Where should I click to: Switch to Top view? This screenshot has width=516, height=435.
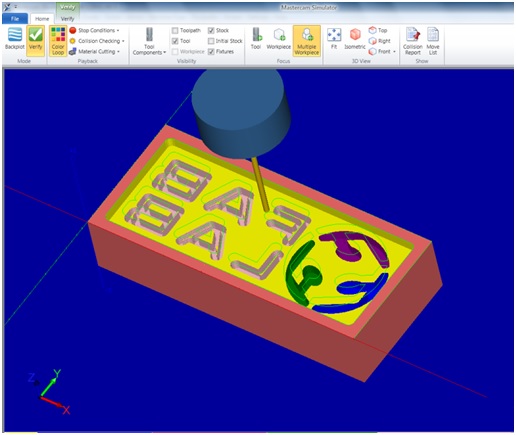coord(378,30)
